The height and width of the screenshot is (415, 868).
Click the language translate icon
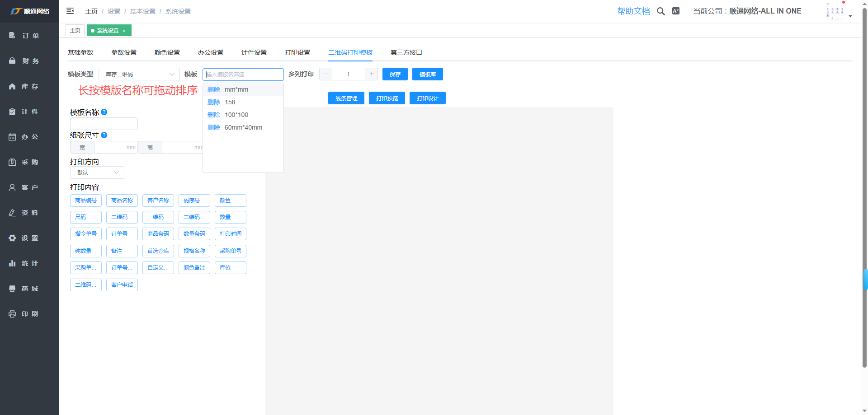tap(676, 11)
